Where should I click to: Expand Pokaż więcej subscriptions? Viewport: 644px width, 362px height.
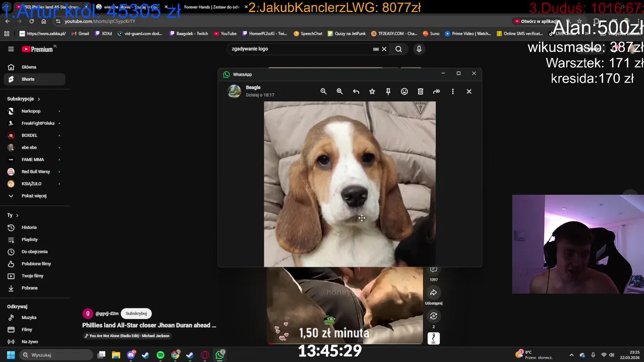(34, 196)
